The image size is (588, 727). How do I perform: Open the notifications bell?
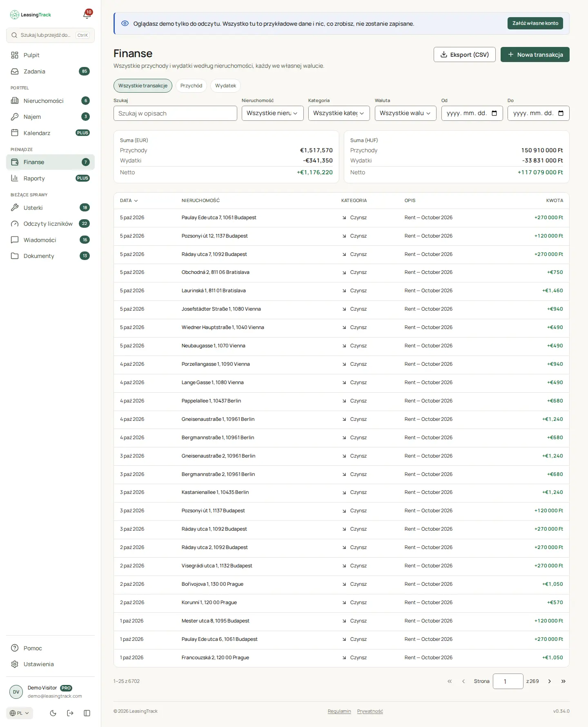point(87,15)
